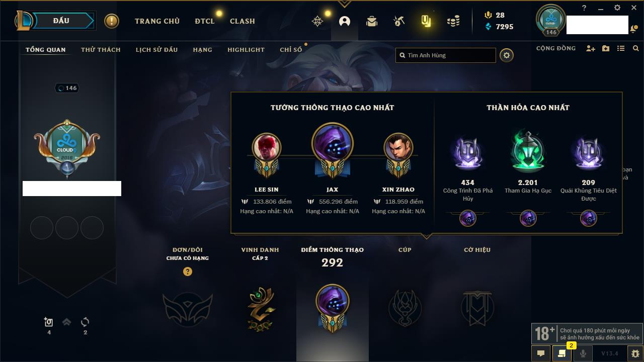Select the Jax mastery champion portrait
644x362 pixels.
(333, 144)
